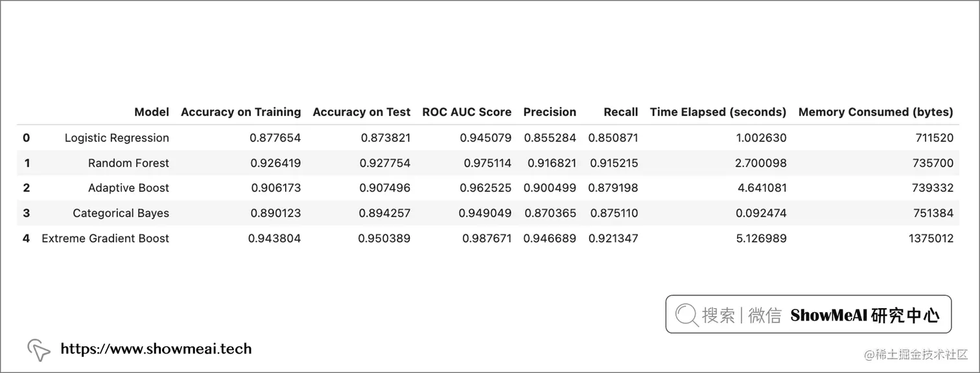Click time elapsed value 1.002630
Screen dimensions: 980x373
(762, 138)
